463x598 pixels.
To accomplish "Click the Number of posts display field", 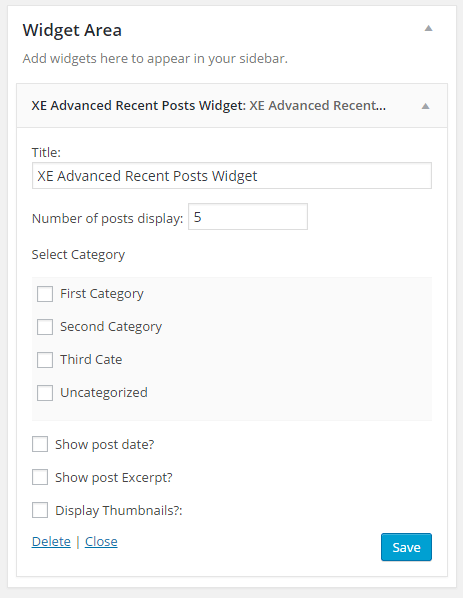I will (x=248, y=217).
